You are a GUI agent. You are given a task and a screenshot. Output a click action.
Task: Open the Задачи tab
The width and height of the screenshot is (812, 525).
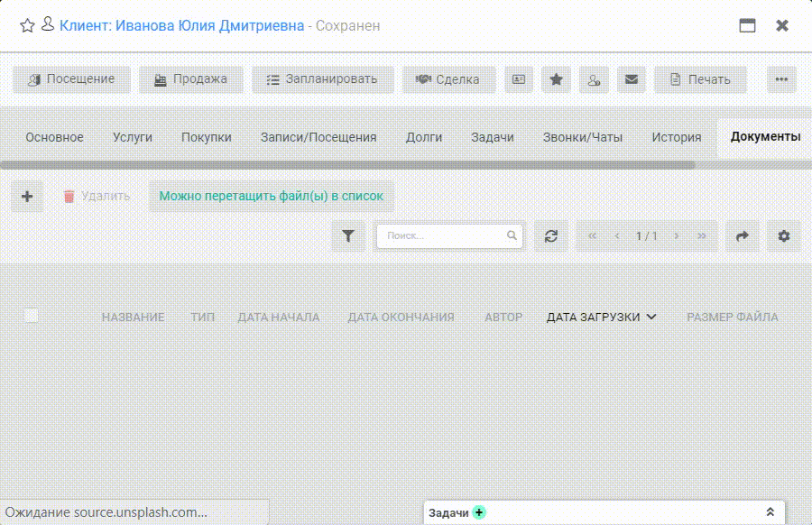(x=493, y=137)
